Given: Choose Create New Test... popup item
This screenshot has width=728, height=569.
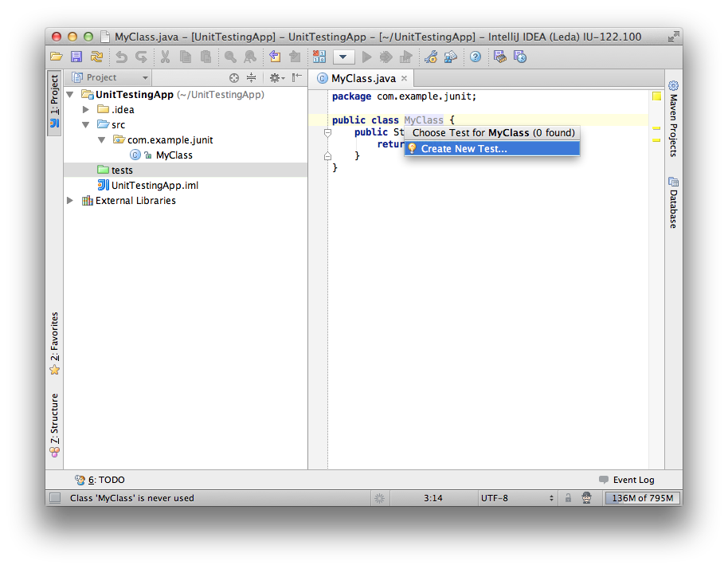Looking at the screenshot, I should tap(492, 149).
